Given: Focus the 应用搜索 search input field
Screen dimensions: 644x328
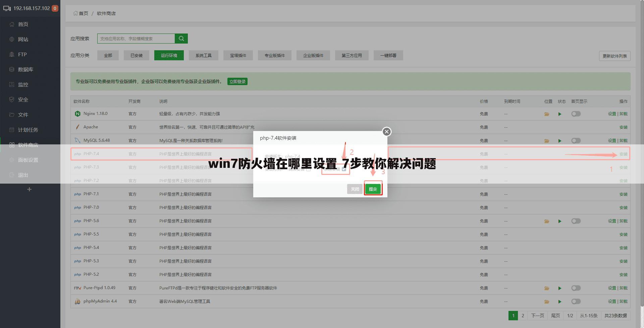Looking at the screenshot, I should click(136, 39).
